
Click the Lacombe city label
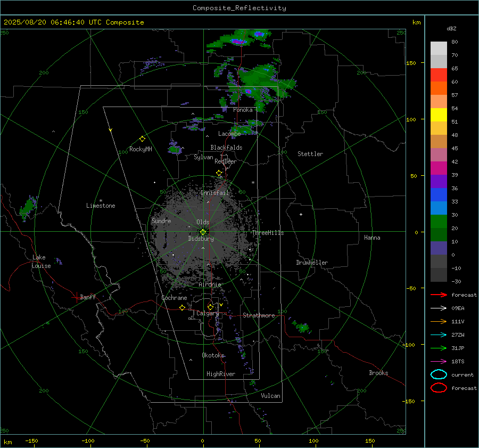[229, 134]
